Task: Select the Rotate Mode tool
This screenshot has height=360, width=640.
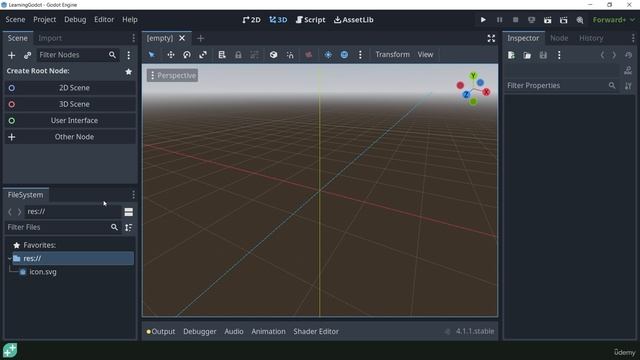Action: (x=187, y=55)
